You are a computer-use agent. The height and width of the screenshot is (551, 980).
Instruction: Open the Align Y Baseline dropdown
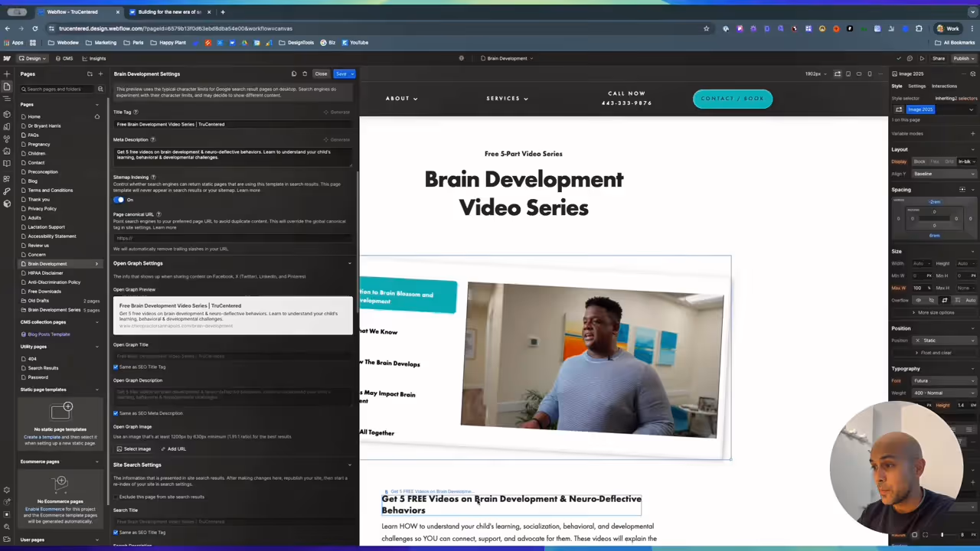point(945,174)
